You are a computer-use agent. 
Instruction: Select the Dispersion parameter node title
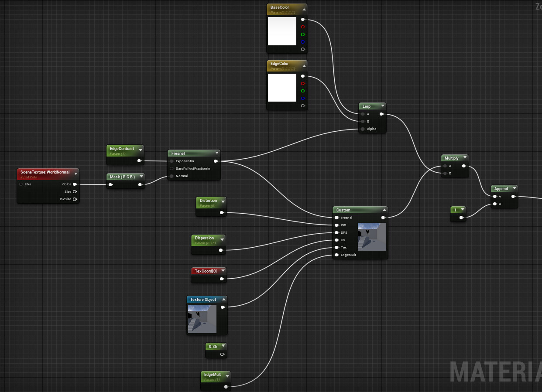click(204, 238)
